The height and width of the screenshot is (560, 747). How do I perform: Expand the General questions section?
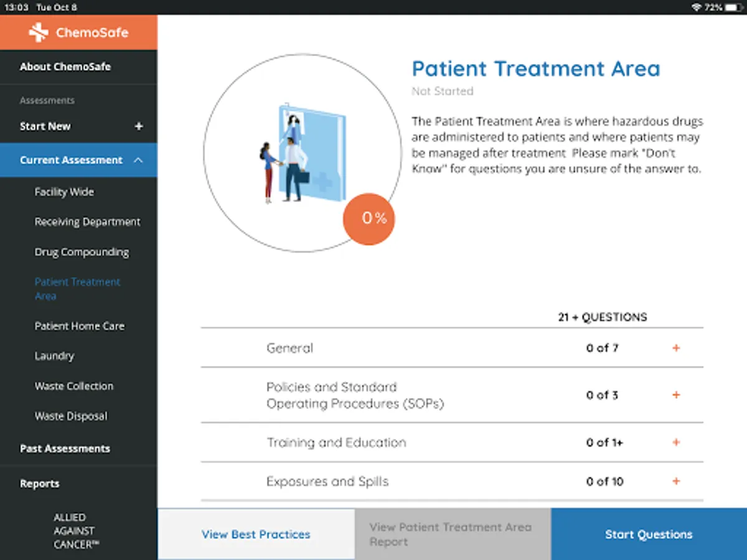[676, 348]
